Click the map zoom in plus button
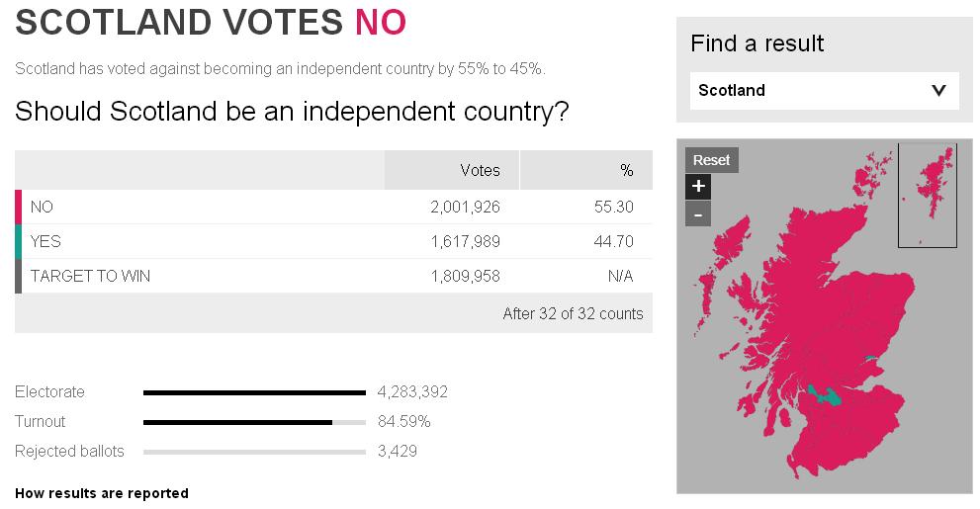The width and height of the screenshot is (980, 509). pos(698,186)
